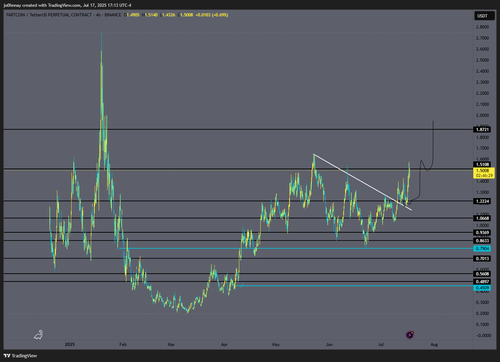Image resolution: width=500 pixels, height=362 pixels.
Task: Click the dinosaur watermark icon on the chart
Action: tap(38, 335)
